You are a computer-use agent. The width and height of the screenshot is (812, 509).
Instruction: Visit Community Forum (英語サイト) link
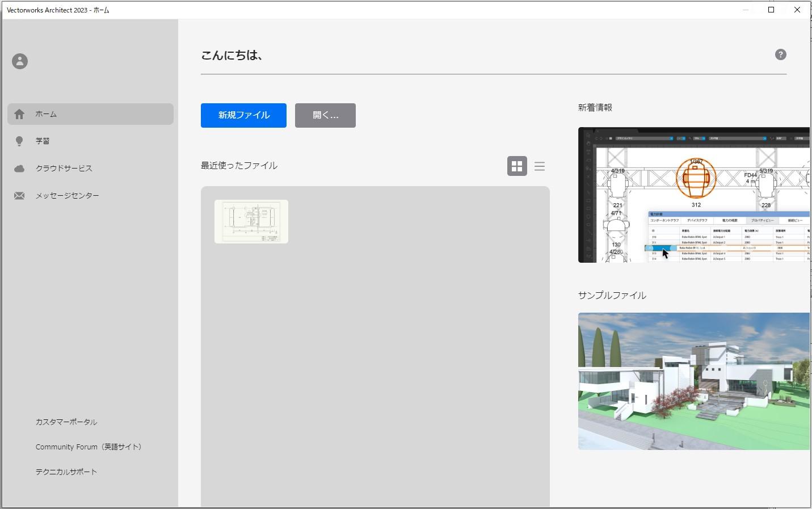[x=89, y=447]
